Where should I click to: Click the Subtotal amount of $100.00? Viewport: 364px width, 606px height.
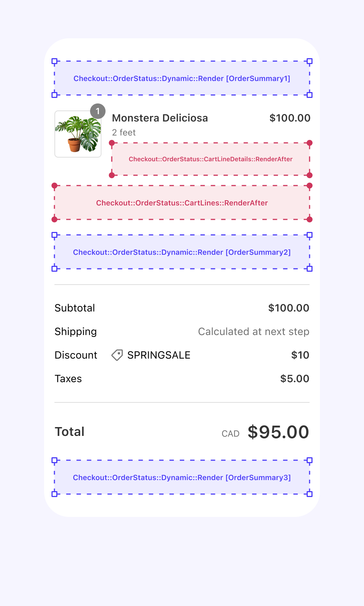[289, 308]
